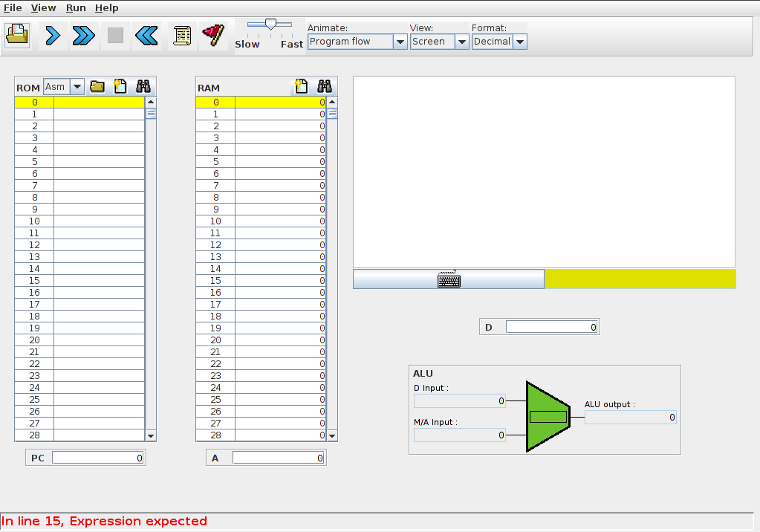
Task: Run a single step with the arrow
Action: (53, 35)
